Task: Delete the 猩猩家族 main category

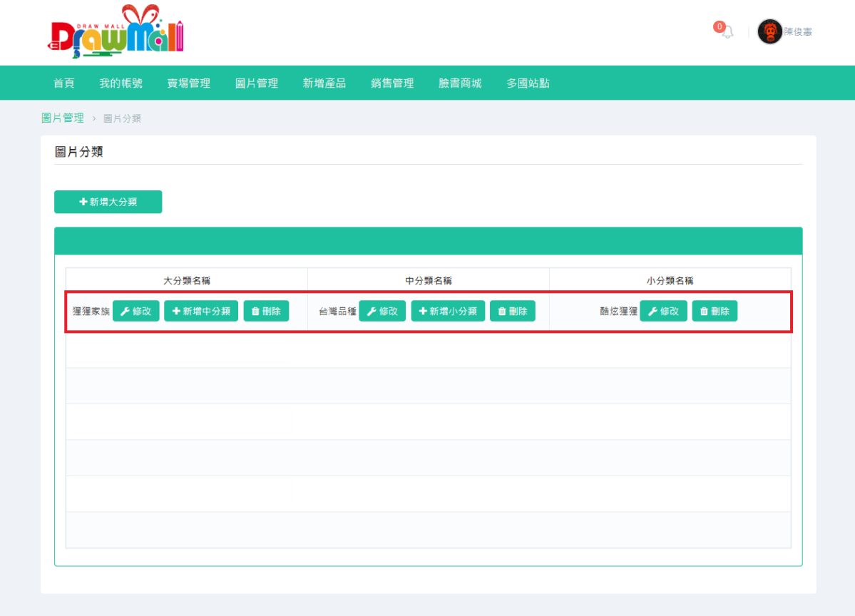Action: pyautogui.click(x=266, y=312)
